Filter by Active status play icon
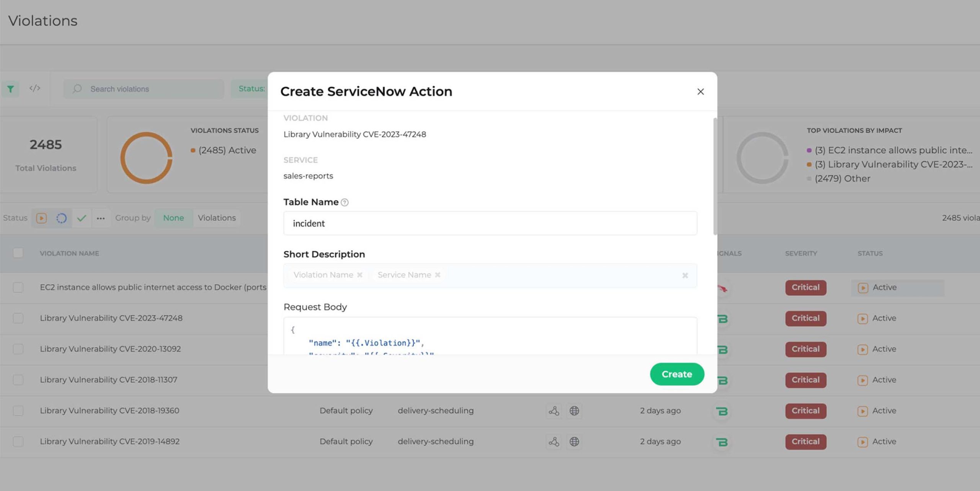980x491 pixels. click(41, 218)
